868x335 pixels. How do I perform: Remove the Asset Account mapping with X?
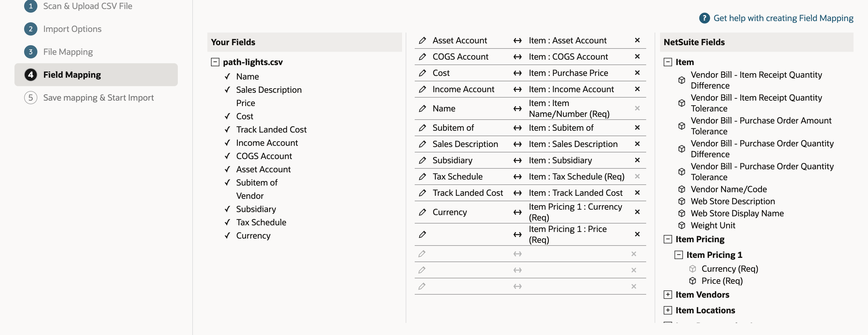(637, 40)
